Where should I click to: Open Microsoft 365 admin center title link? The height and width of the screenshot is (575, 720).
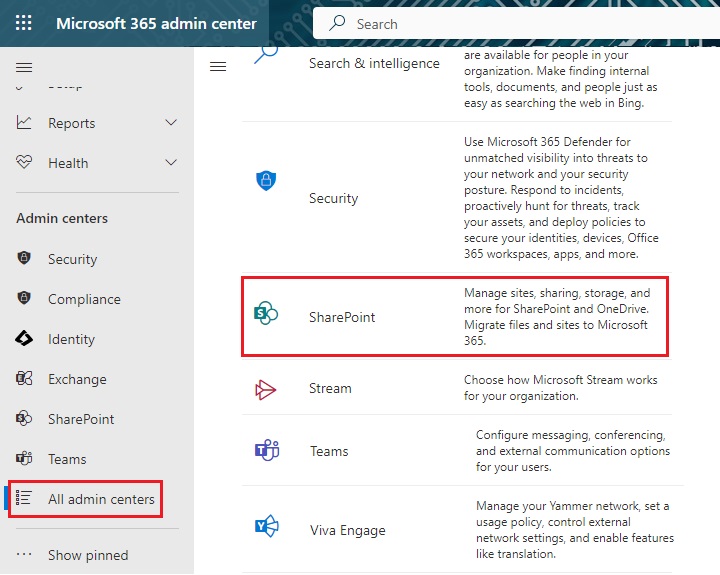156,23
